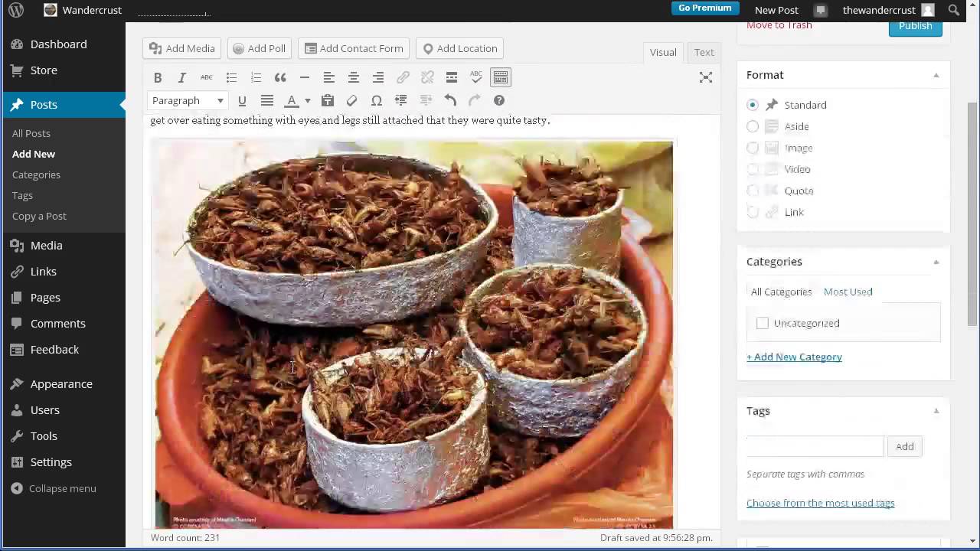
Task: Toggle the toolbar kitchen sink
Action: pyautogui.click(x=501, y=77)
